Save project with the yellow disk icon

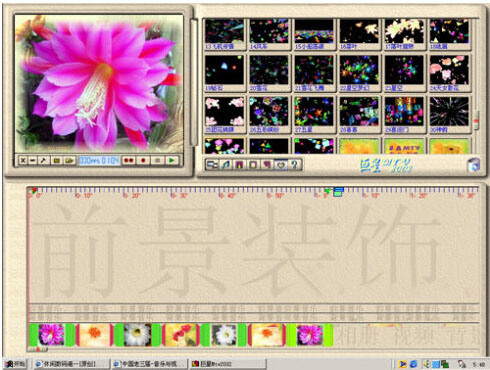click(69, 160)
